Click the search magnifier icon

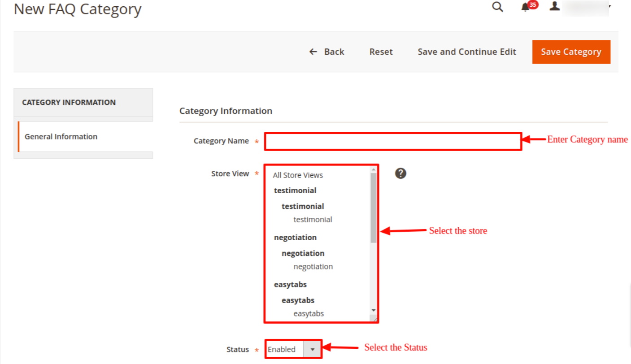[x=497, y=7]
